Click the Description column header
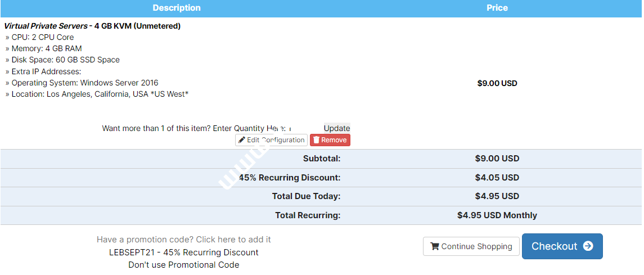Image resolution: width=644 pixels, height=275 pixels. pos(177,8)
